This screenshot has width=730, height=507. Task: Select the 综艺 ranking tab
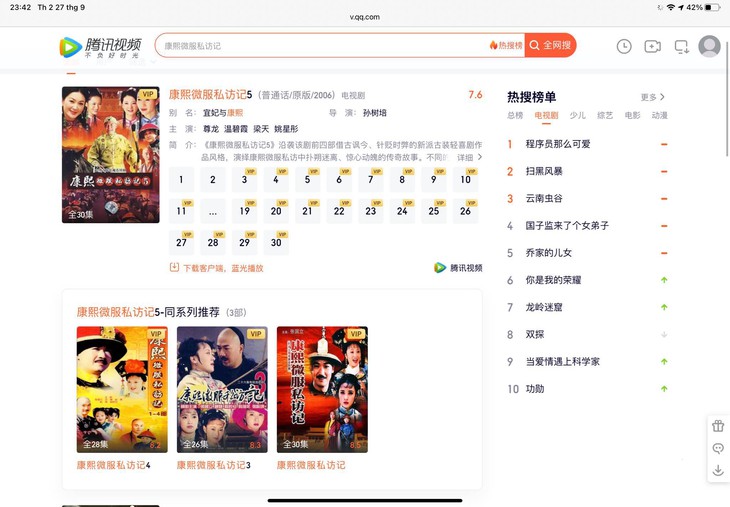(x=605, y=116)
